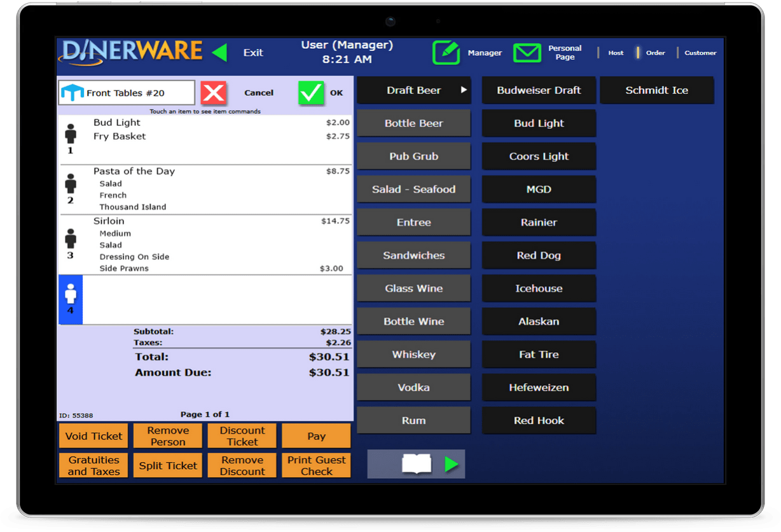
Task: Click the green back arrow beside Exit
Action: [x=220, y=53]
